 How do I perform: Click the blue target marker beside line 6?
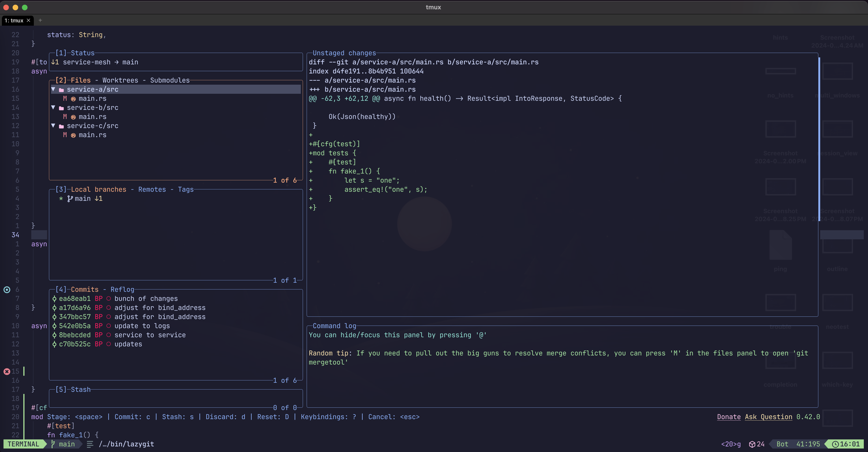click(x=7, y=289)
